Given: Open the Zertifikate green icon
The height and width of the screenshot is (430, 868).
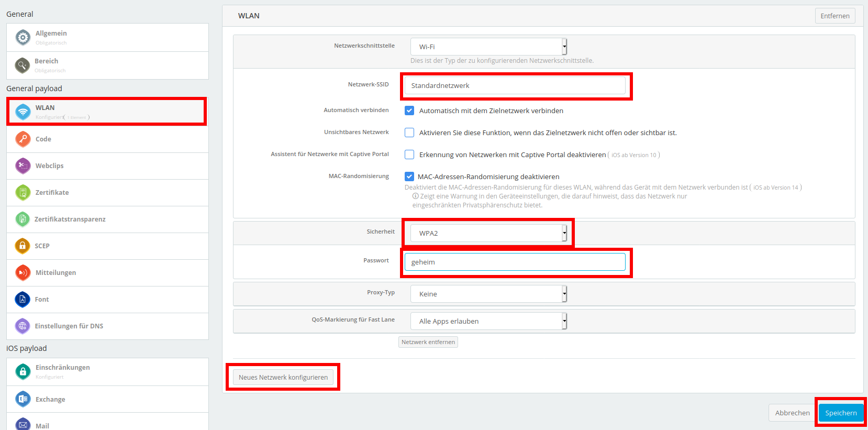Looking at the screenshot, I should pyautogui.click(x=23, y=192).
